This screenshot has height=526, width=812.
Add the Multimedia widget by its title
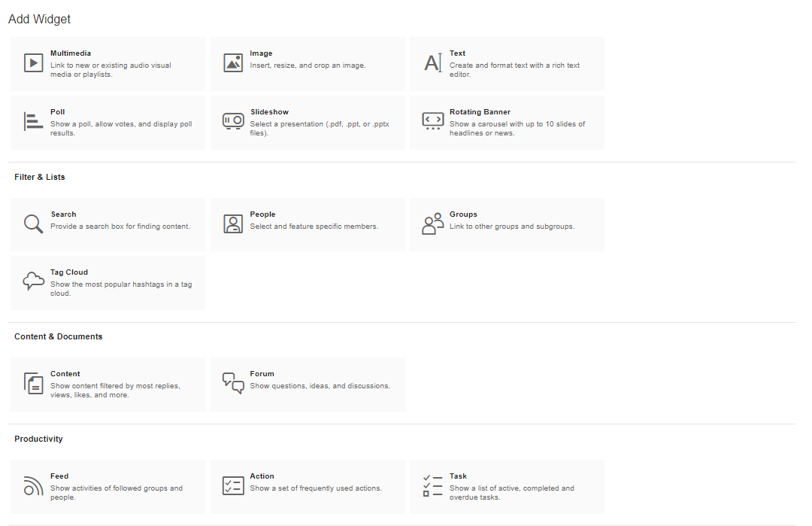point(71,53)
